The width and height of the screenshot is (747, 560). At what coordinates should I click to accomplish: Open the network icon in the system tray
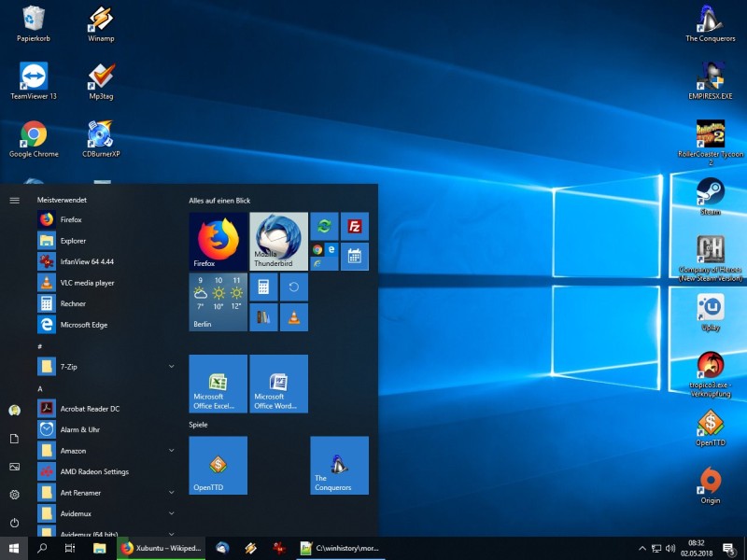[x=656, y=549]
